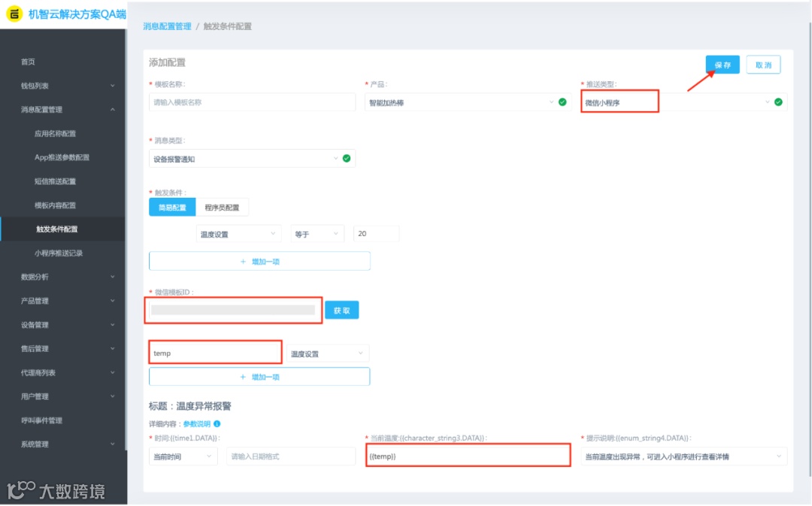Focus the variable name field containing temp

point(216,353)
